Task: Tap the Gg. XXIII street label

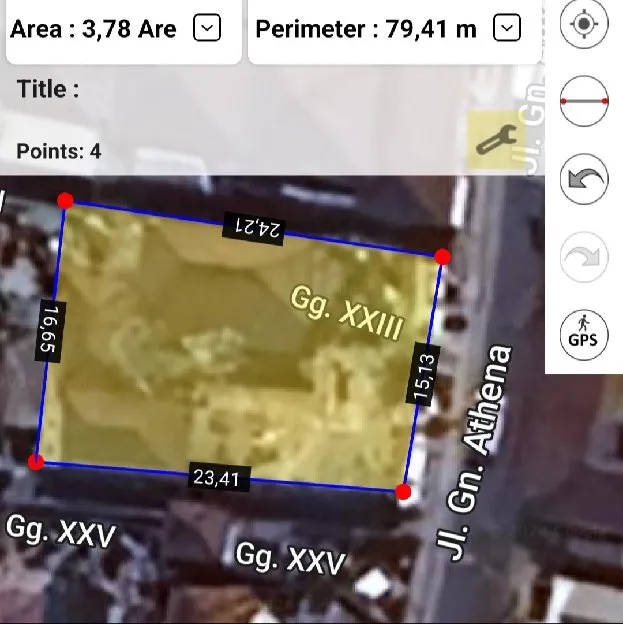Action: click(346, 313)
